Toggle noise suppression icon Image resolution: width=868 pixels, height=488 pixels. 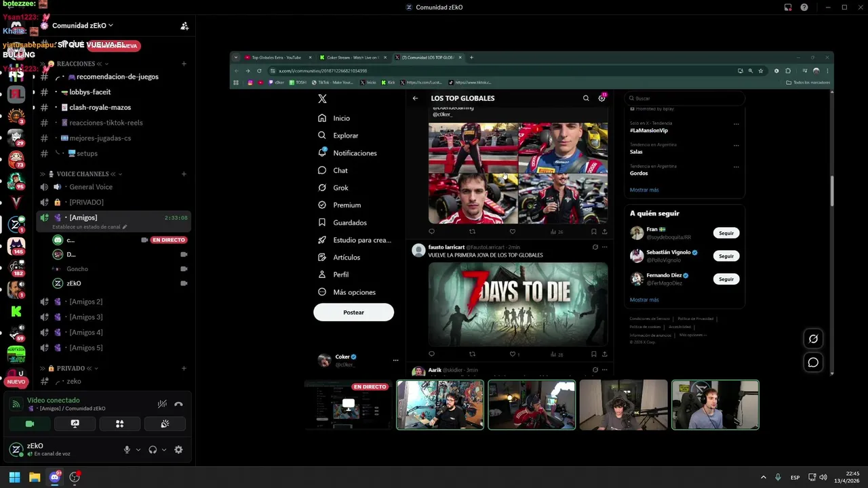(162, 404)
